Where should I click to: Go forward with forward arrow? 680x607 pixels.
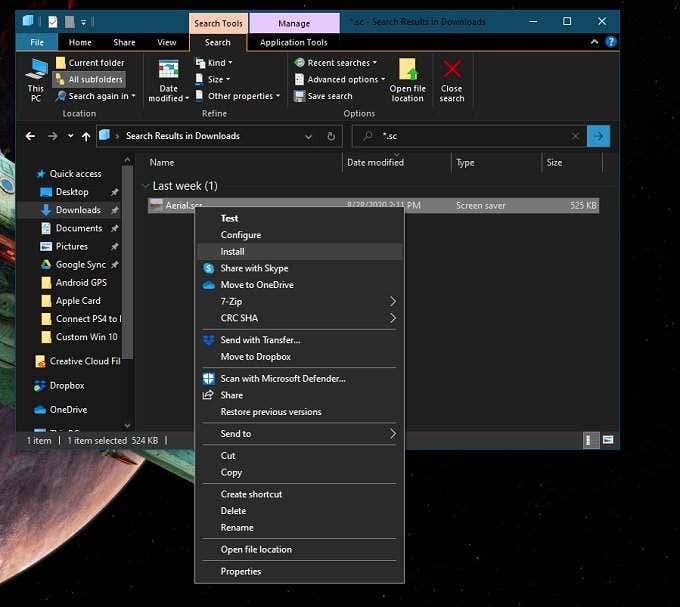53,136
